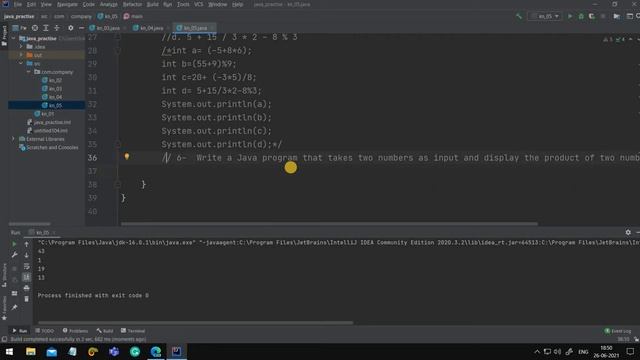Expand the out folder

coord(22,55)
